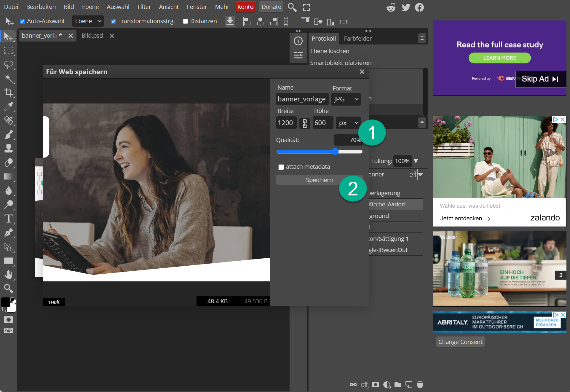Adjust the Qualität slider
Viewport: 570px width, 392px height.
335,152
